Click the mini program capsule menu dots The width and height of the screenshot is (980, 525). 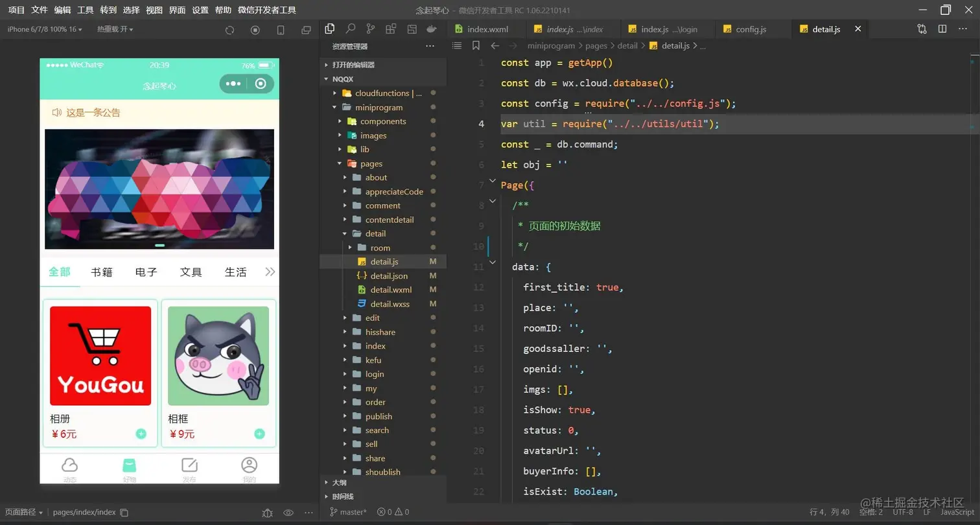point(233,84)
